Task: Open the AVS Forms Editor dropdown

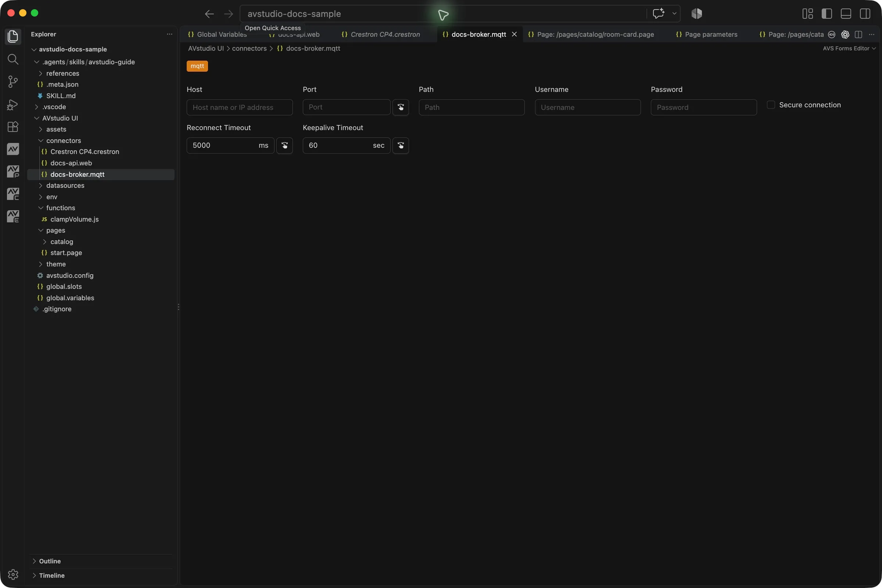Action: (x=849, y=49)
